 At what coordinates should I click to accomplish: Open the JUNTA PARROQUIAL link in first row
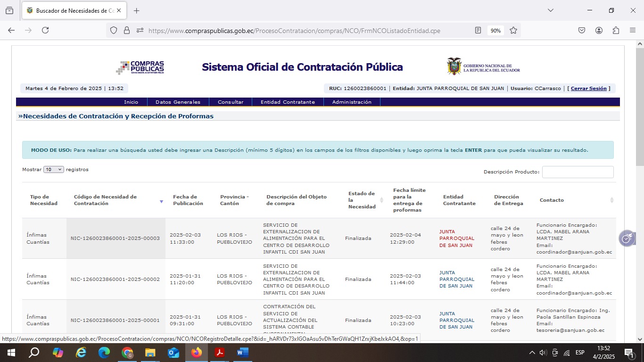coord(456,239)
